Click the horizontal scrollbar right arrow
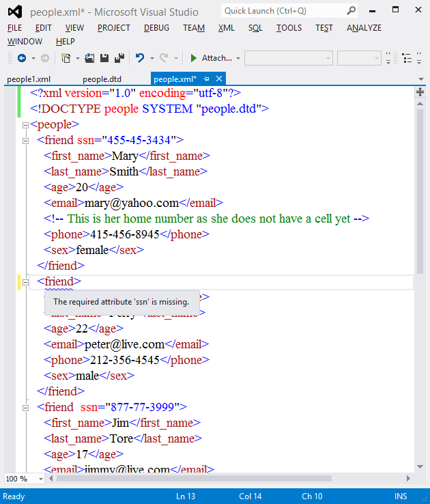Image resolution: width=430 pixels, height=504 pixels. 408,479
